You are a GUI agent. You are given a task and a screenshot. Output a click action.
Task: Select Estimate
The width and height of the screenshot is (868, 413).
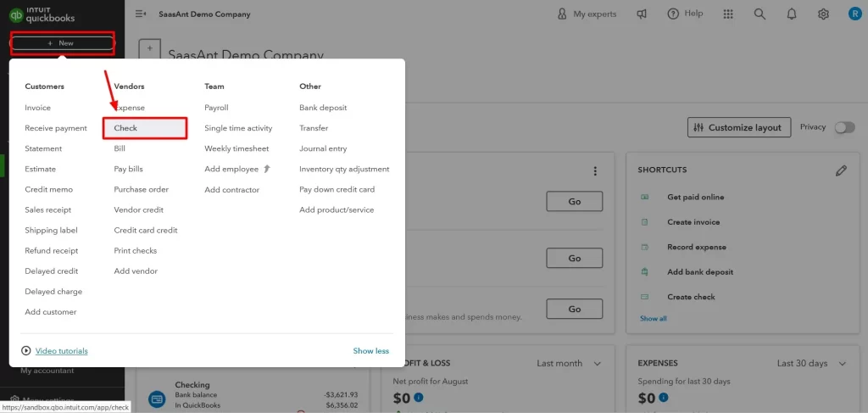[x=41, y=169]
